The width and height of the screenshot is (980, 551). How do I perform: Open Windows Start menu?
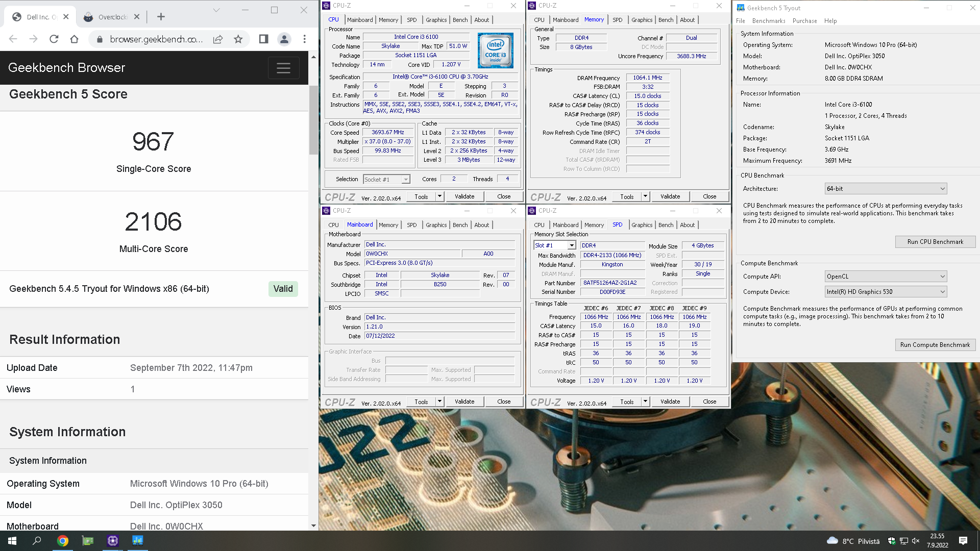(12, 541)
